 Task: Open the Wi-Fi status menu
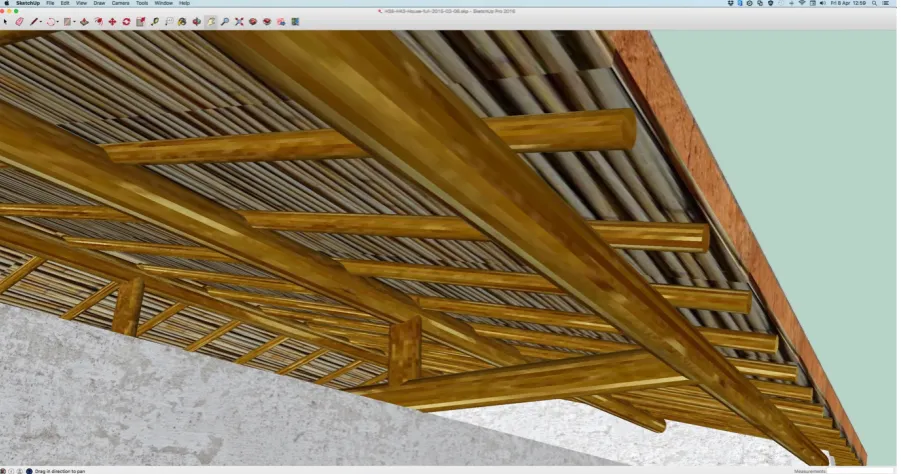click(x=802, y=3)
